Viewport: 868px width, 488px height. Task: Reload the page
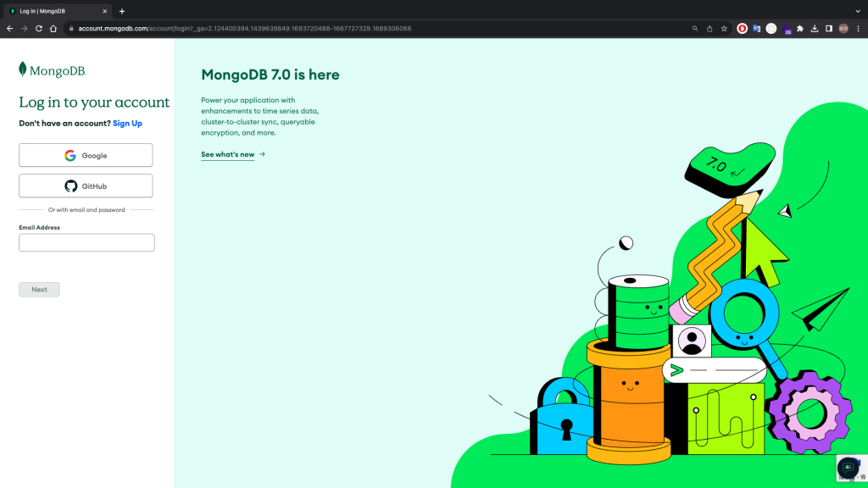pyautogui.click(x=39, y=28)
